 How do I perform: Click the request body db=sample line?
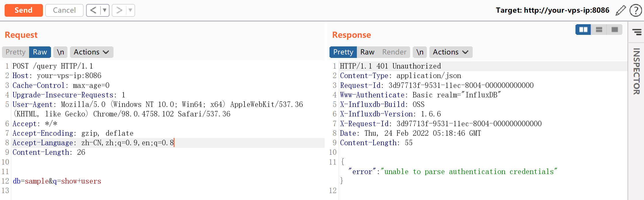coord(57,181)
